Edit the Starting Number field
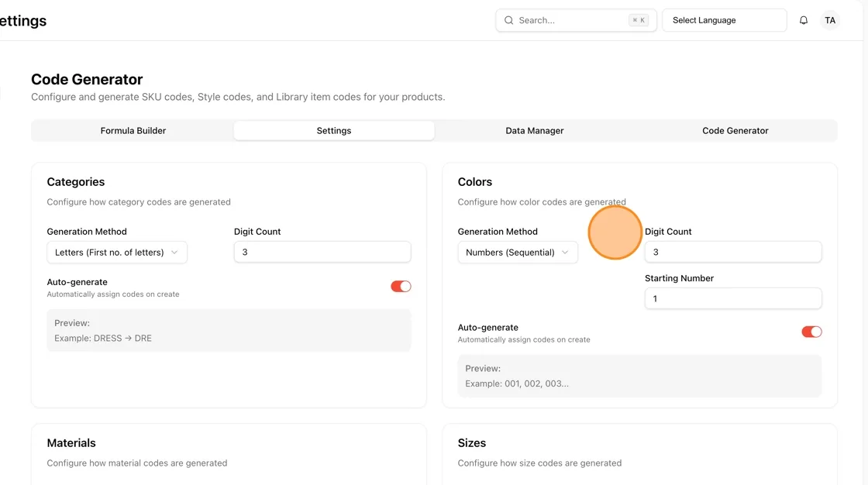This screenshot has height=485, width=868. (x=733, y=298)
